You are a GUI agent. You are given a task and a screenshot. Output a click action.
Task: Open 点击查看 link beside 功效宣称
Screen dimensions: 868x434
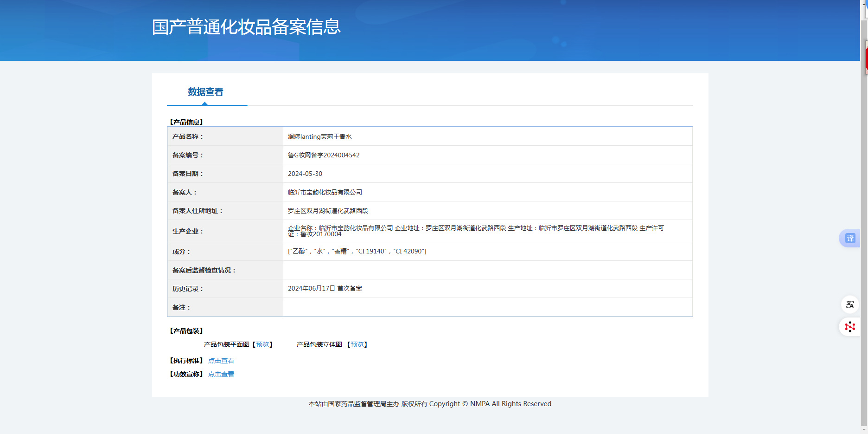click(x=221, y=374)
